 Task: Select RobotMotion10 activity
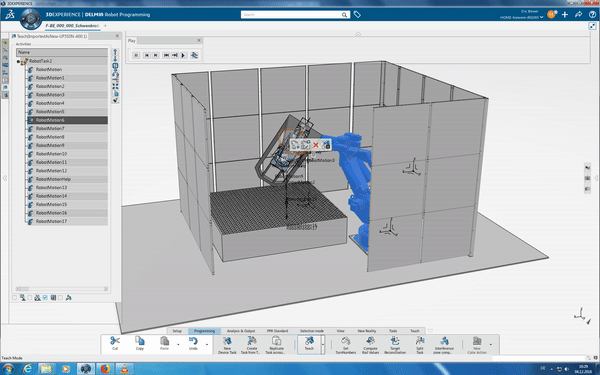point(67,154)
